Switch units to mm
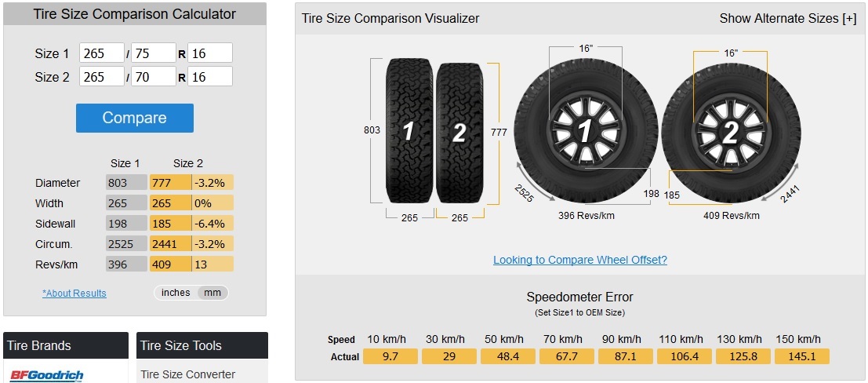This screenshot has width=868, height=383. coord(212,293)
